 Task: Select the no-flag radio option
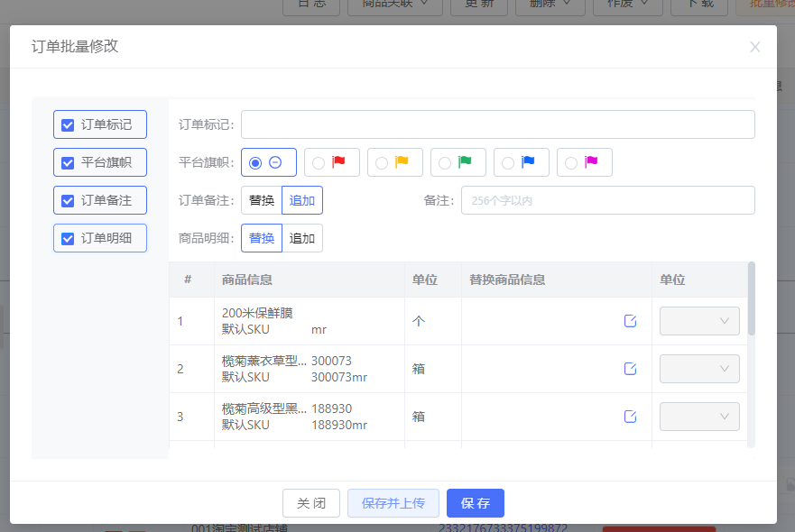click(x=269, y=162)
